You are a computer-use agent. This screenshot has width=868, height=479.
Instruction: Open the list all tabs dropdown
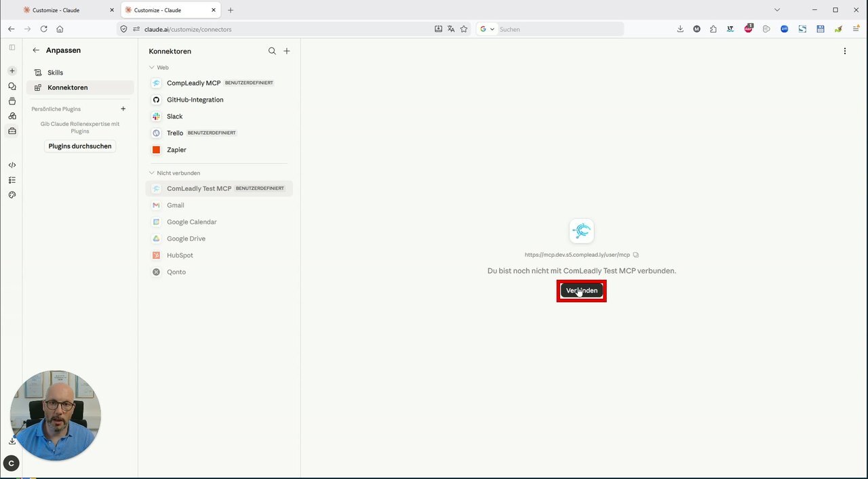pos(777,10)
